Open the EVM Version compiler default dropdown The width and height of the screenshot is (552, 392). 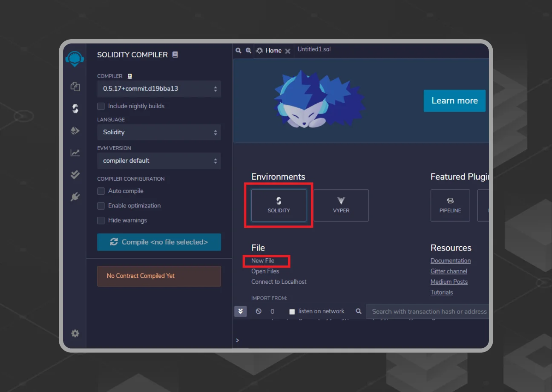[x=159, y=161]
